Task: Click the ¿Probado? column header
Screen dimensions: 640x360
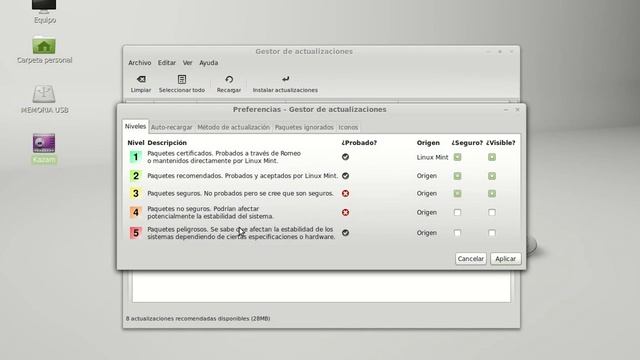Action: (x=359, y=143)
